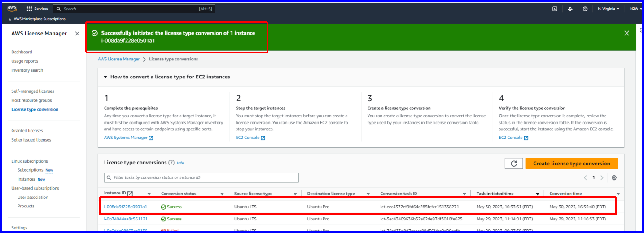Click the filter tasks search box
Image resolution: width=644 pixels, height=233 pixels.
point(202,177)
